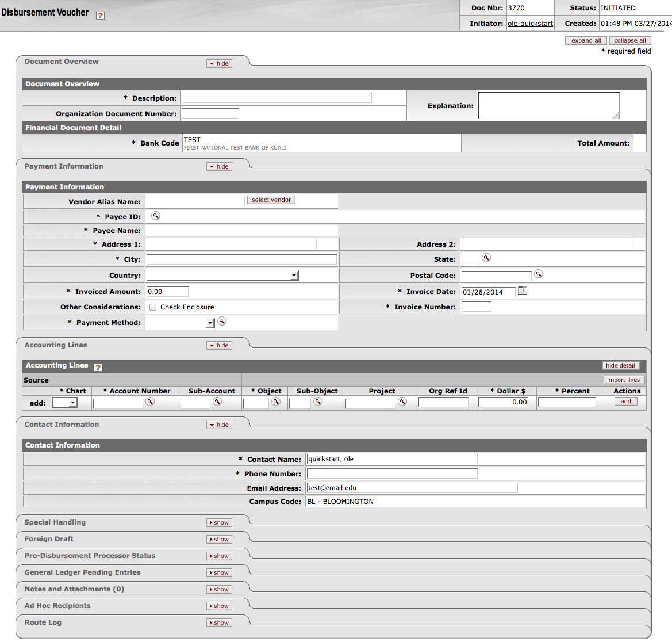Click Account Number input field
The image size is (672, 642).
coord(118,403)
